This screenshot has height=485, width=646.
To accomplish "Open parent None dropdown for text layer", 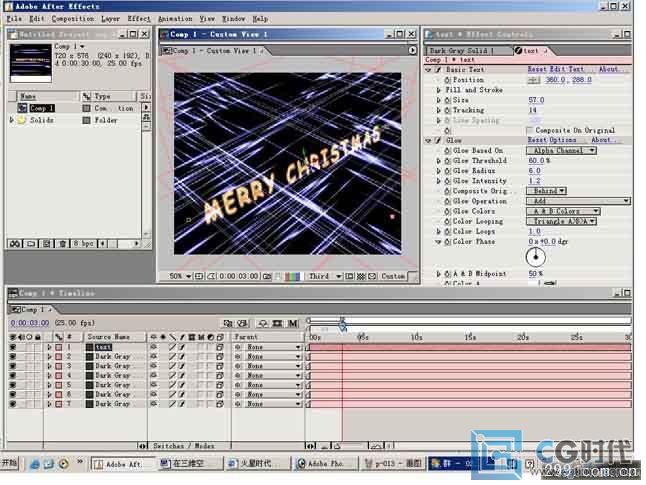I will click(273, 347).
